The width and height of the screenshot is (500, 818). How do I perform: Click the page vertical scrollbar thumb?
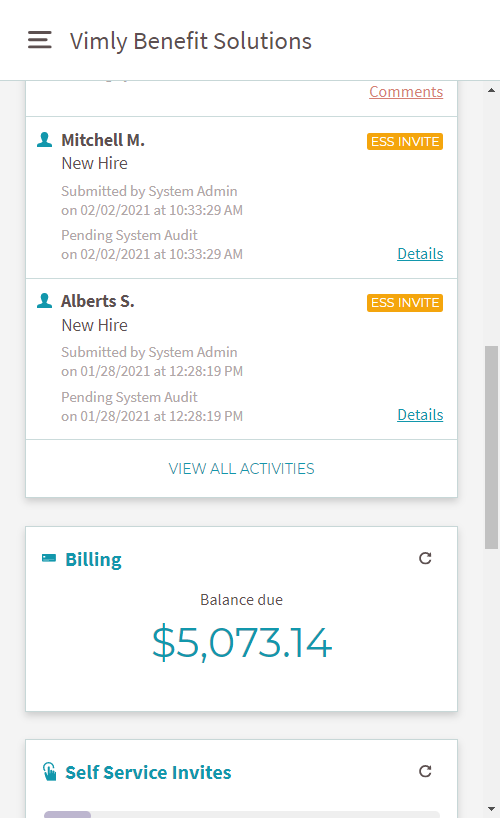[x=491, y=447]
